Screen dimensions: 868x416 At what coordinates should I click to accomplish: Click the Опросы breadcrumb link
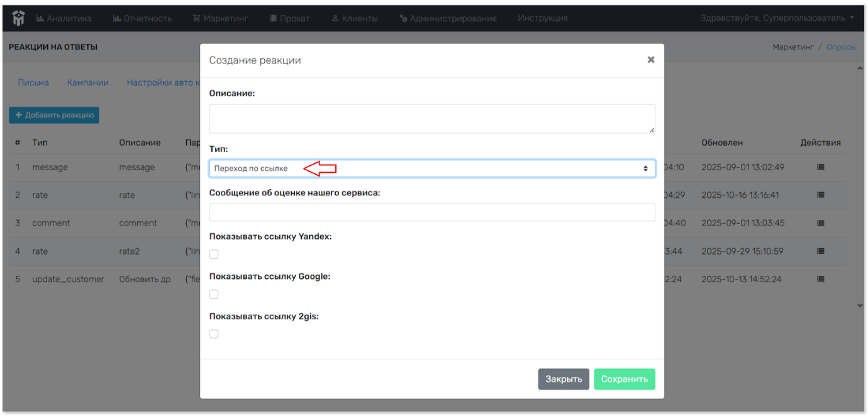(x=841, y=47)
